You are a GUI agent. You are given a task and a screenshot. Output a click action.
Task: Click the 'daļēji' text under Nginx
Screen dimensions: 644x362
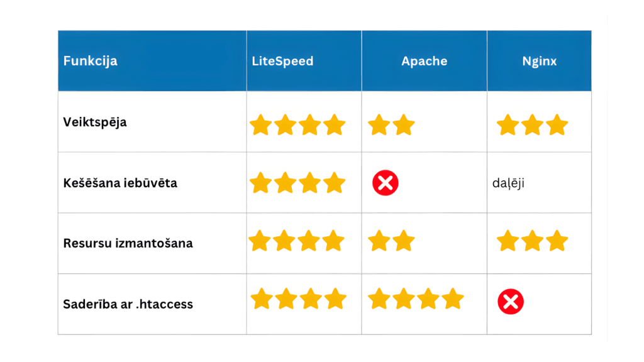pos(508,183)
